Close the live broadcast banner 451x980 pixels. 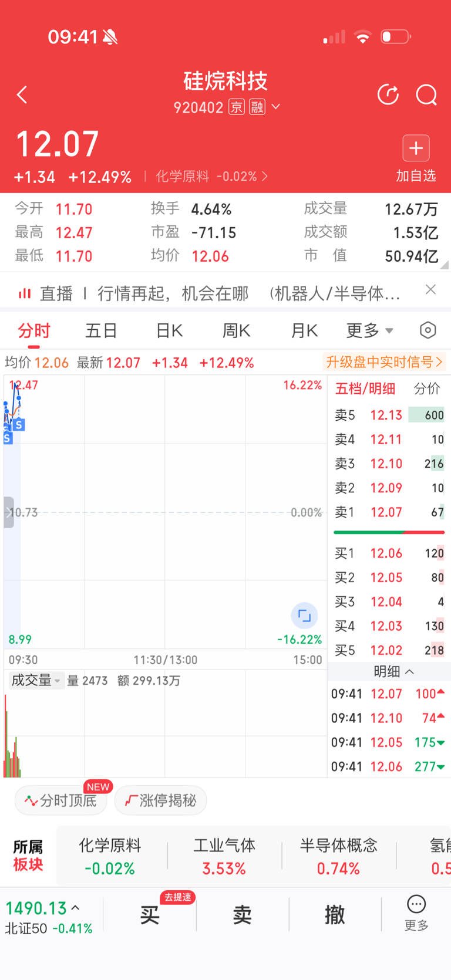[430, 289]
